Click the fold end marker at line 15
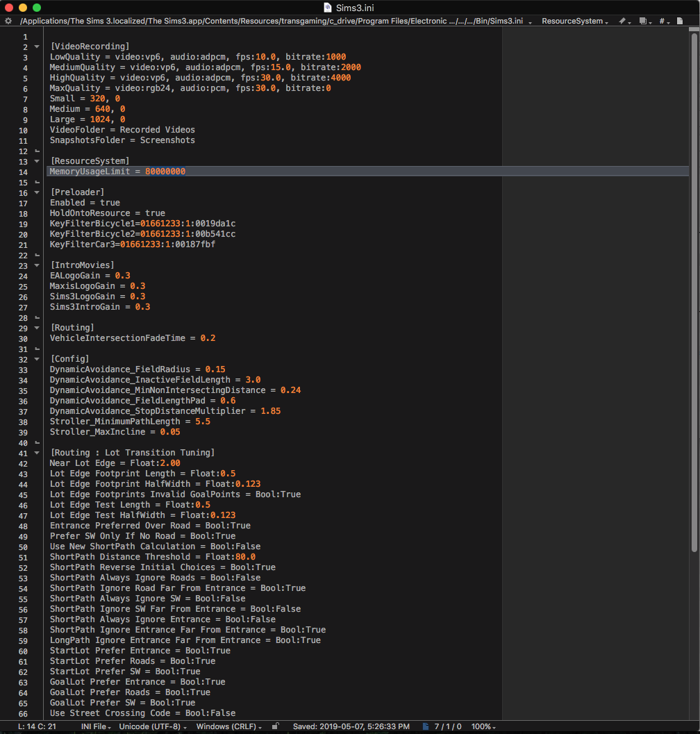The height and width of the screenshot is (734, 700). coord(37,182)
